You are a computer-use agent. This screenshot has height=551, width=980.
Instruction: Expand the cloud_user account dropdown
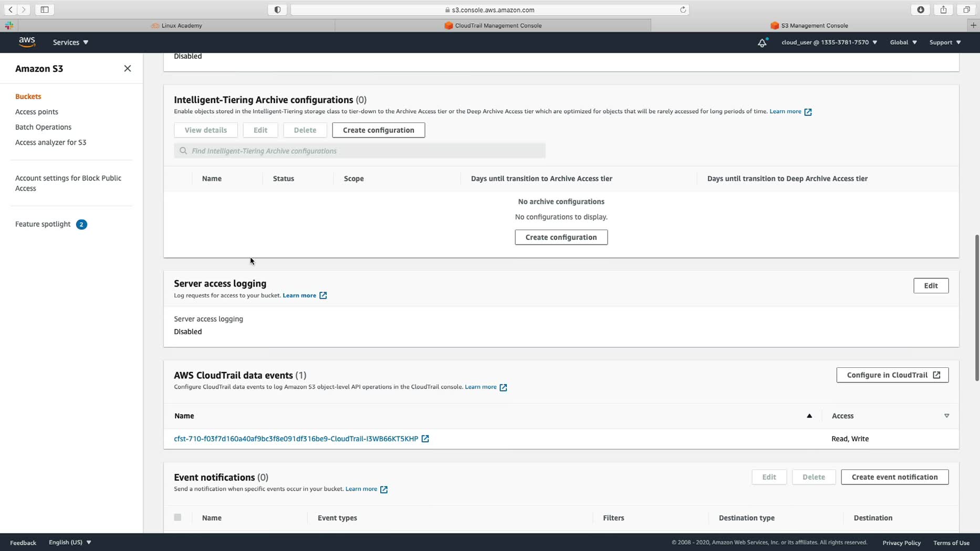[x=829, y=43]
